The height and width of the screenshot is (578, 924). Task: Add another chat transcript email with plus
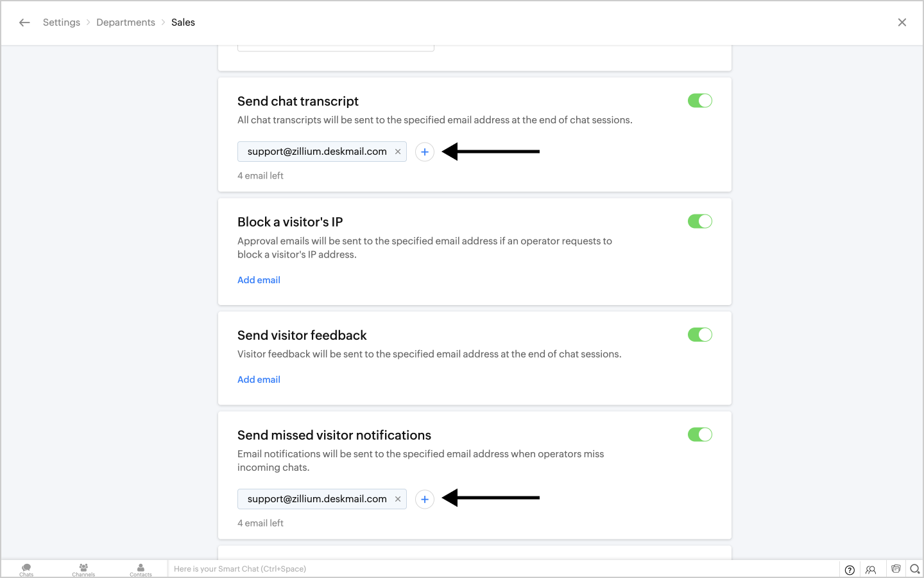[425, 152]
